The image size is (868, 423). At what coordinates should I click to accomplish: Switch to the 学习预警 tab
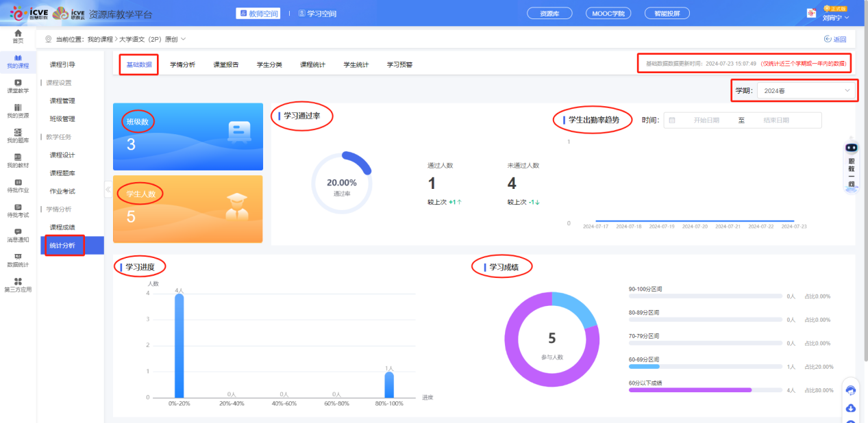[x=399, y=64]
